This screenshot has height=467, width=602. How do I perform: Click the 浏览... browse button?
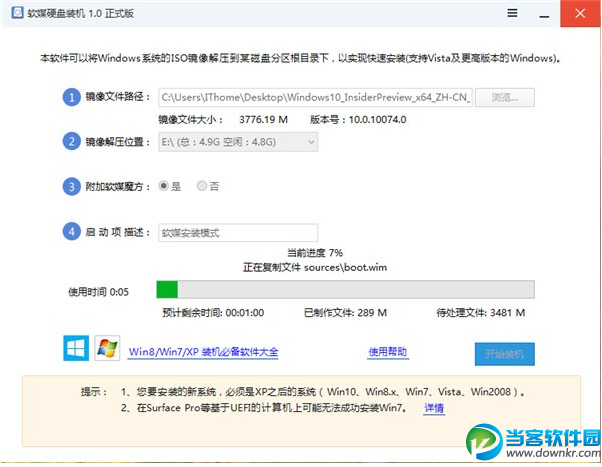505,98
